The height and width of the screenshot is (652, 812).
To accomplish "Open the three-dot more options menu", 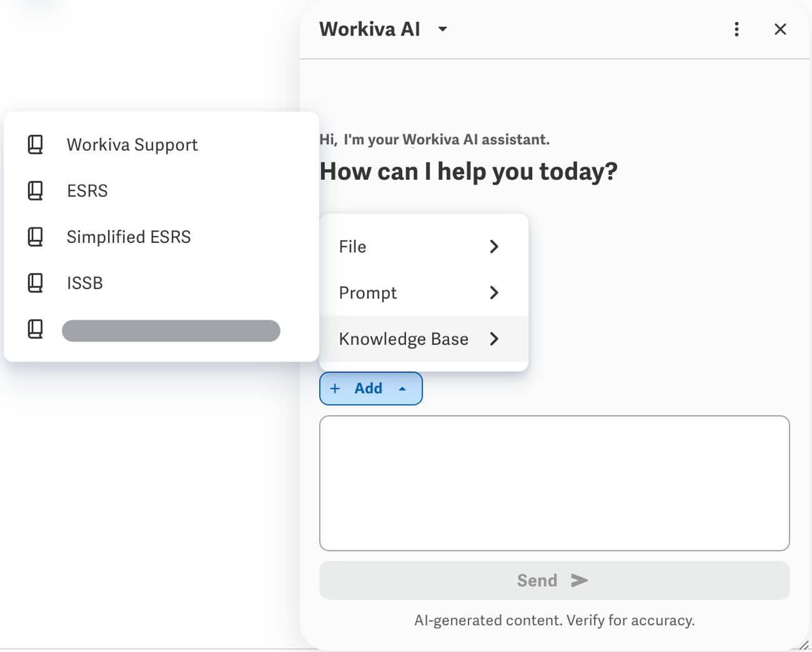I will point(737,29).
